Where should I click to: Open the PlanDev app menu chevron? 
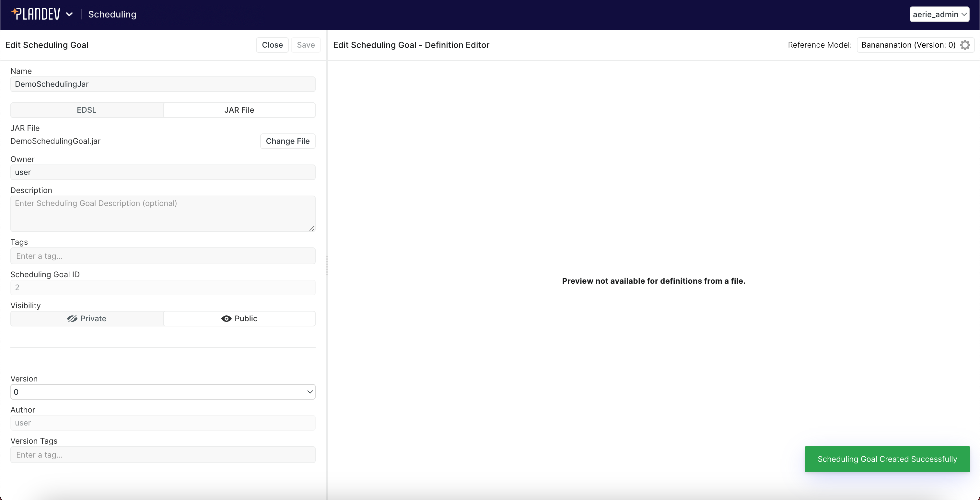69,15
